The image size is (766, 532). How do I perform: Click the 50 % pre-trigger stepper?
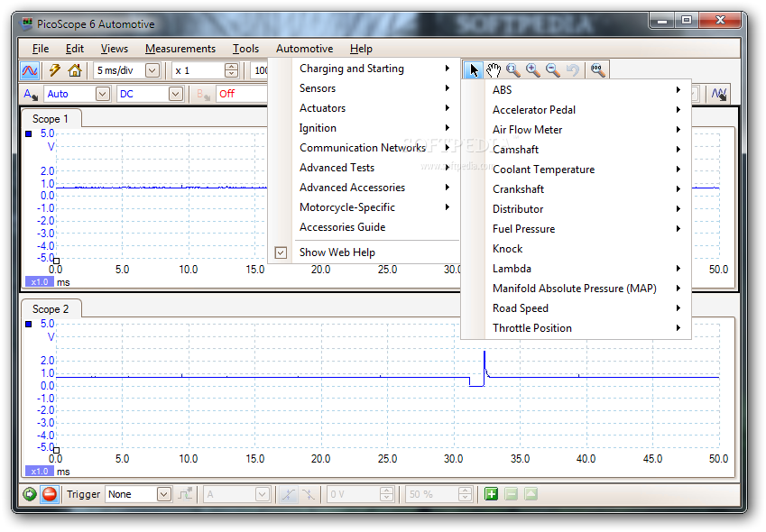point(465,494)
